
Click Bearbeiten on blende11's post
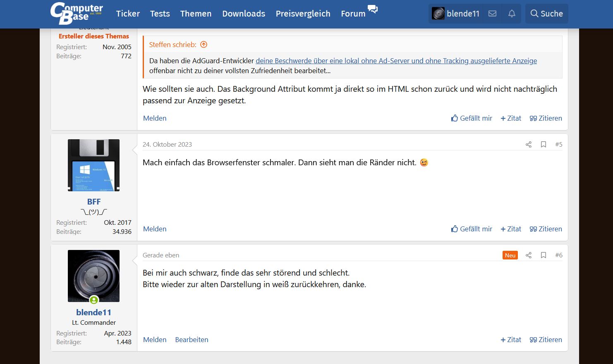[192, 339]
